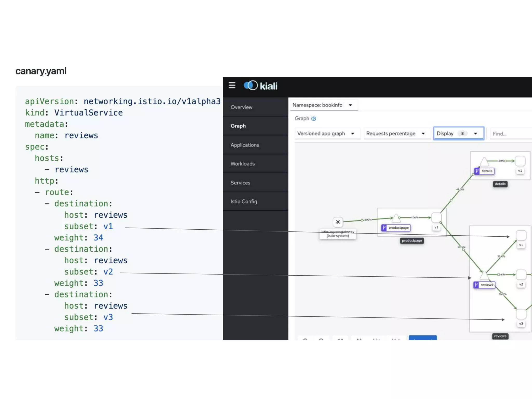Select the details service badge
The image size is (532, 399).
coord(484,171)
